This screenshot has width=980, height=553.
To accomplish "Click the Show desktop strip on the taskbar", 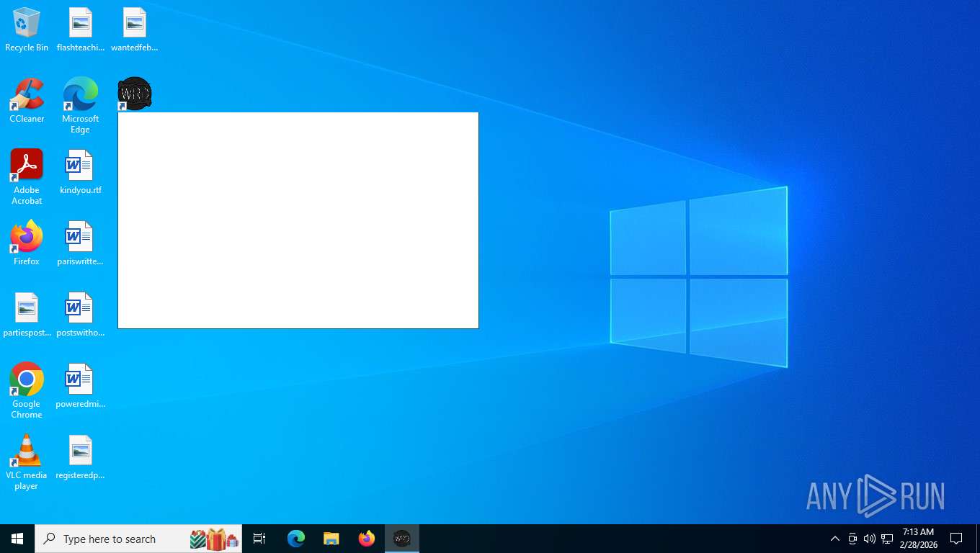I will click(x=977, y=539).
